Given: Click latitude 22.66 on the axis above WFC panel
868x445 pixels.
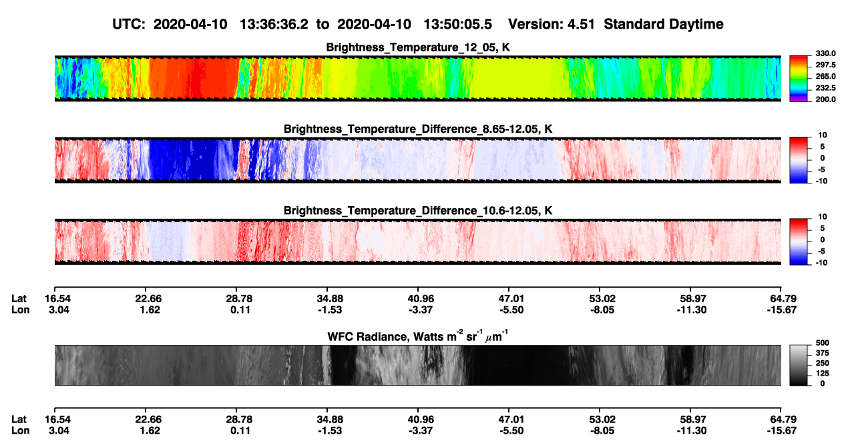Looking at the screenshot, I should tap(146, 298).
